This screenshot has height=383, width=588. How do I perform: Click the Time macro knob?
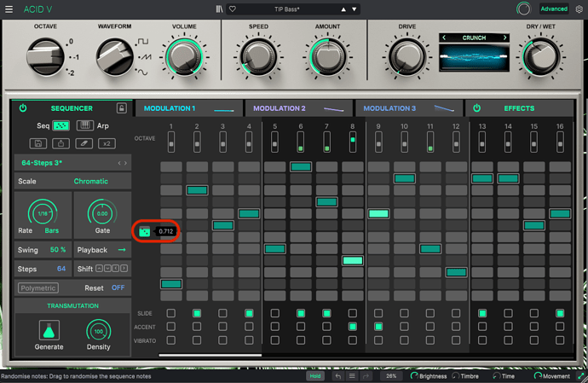(497, 376)
